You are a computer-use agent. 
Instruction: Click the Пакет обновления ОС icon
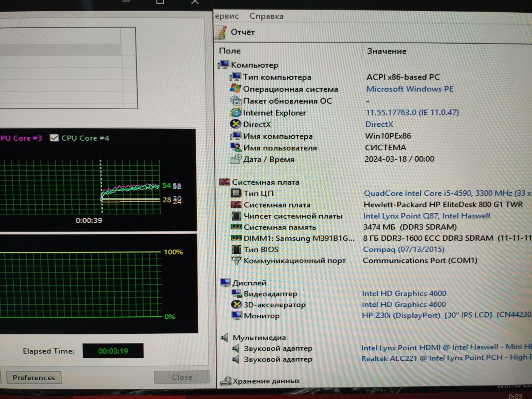pos(236,101)
